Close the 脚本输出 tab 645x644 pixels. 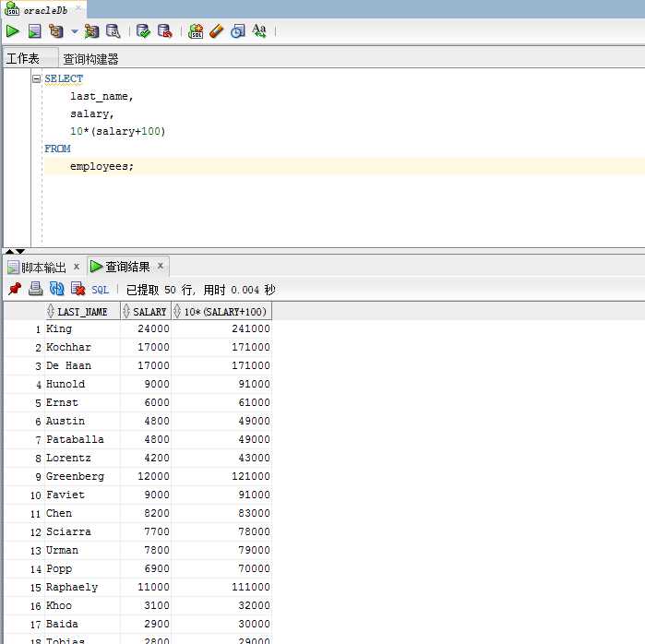[x=77, y=267]
